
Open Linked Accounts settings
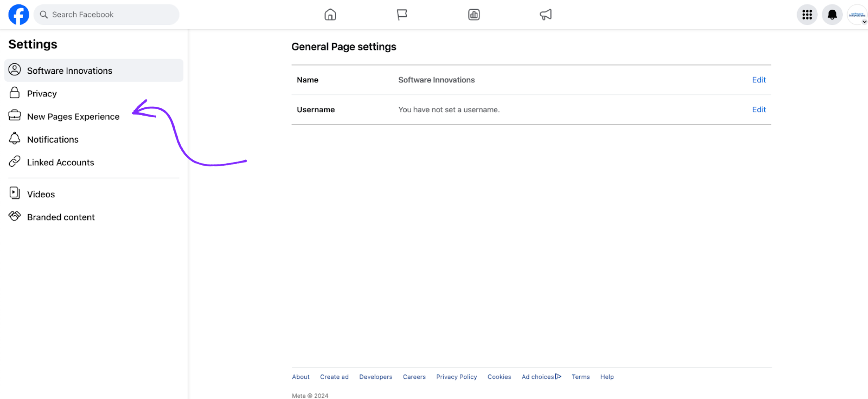94,162
